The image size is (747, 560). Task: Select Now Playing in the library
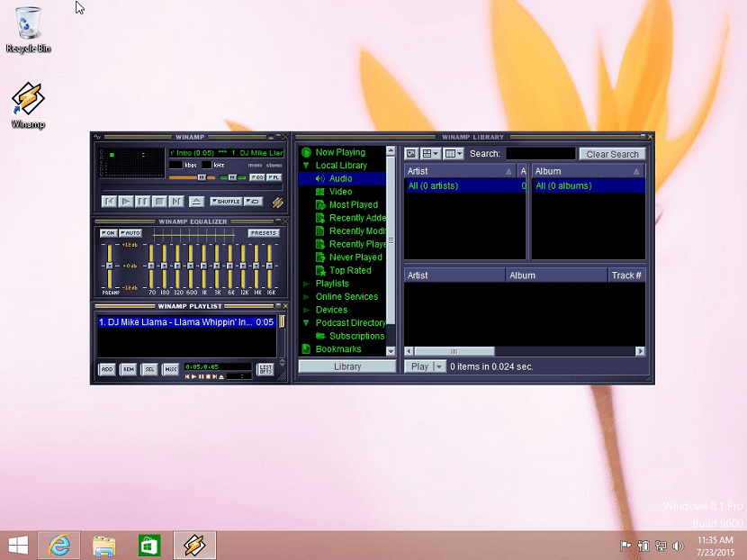click(x=340, y=152)
